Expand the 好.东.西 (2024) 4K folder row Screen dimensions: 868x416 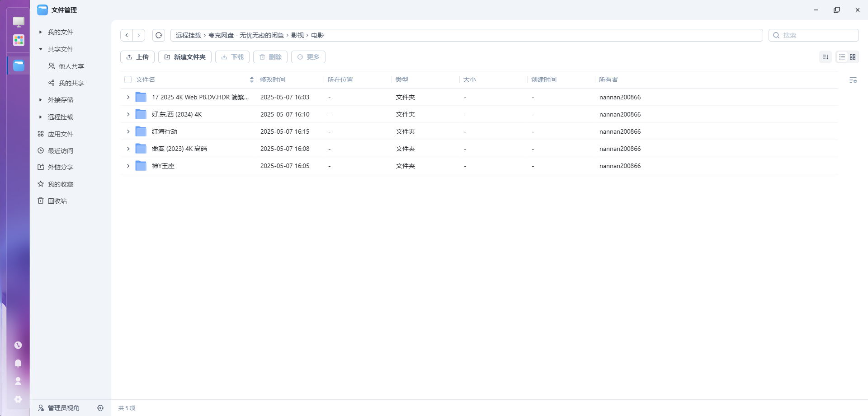(x=128, y=114)
